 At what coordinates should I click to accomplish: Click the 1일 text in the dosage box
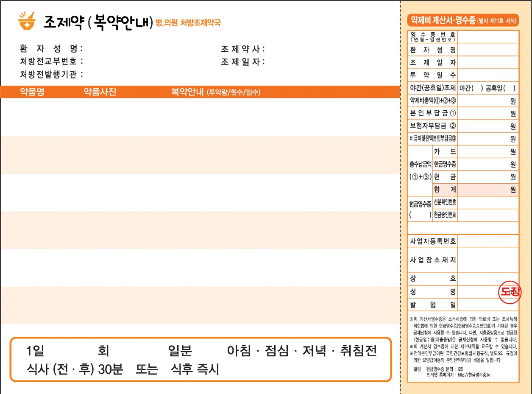click(35, 351)
